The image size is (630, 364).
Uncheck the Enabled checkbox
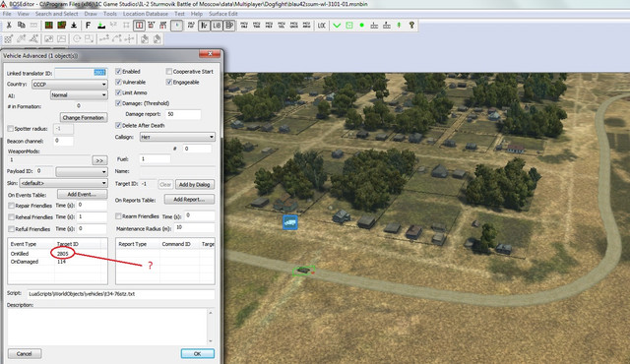[118, 72]
